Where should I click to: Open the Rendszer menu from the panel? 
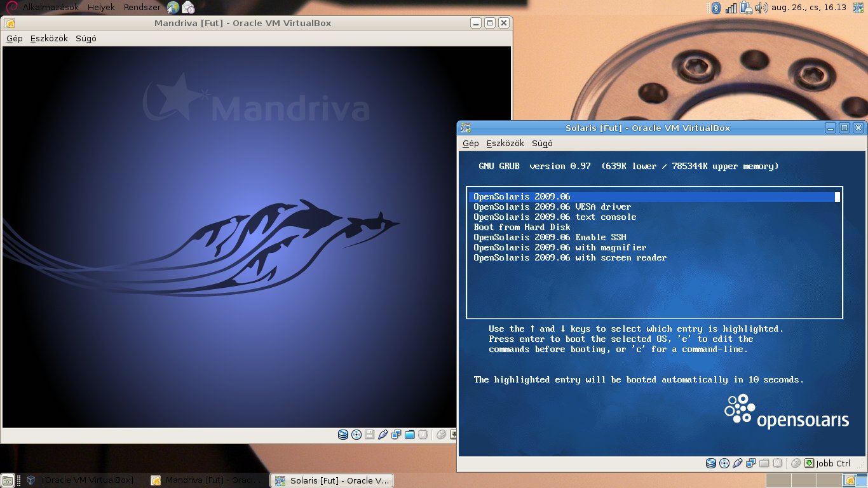coord(142,8)
